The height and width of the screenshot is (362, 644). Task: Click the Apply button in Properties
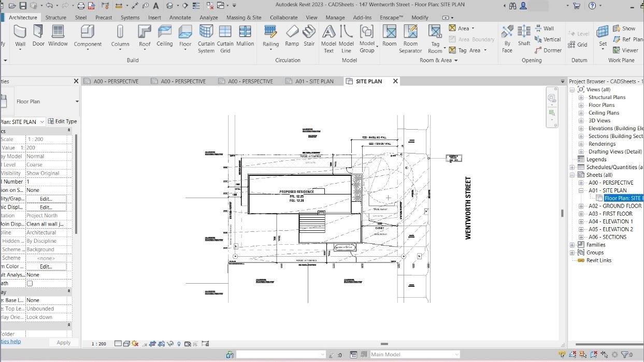64,342
